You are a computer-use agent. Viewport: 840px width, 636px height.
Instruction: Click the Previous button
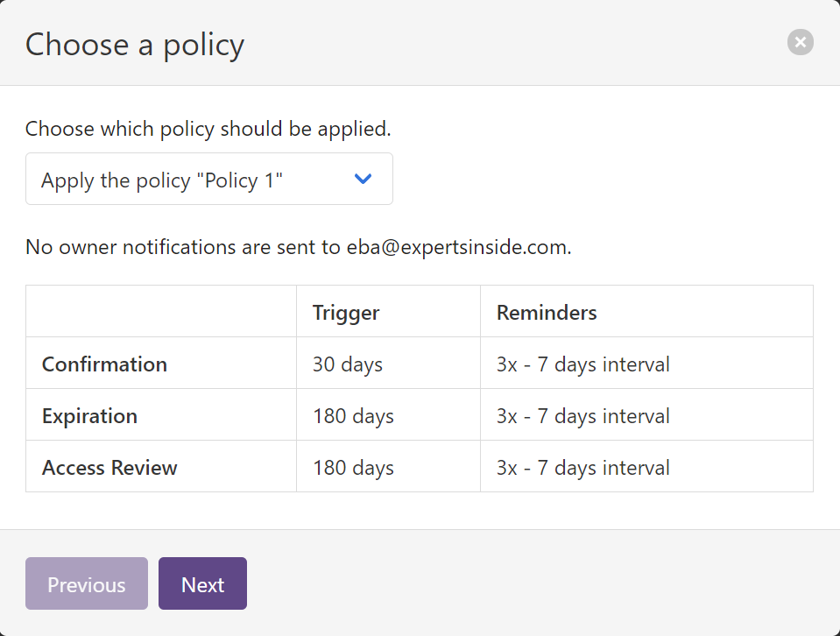click(86, 583)
